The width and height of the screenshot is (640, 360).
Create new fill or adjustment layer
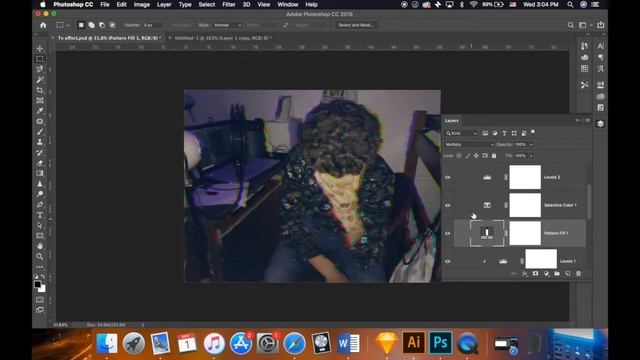(546, 274)
